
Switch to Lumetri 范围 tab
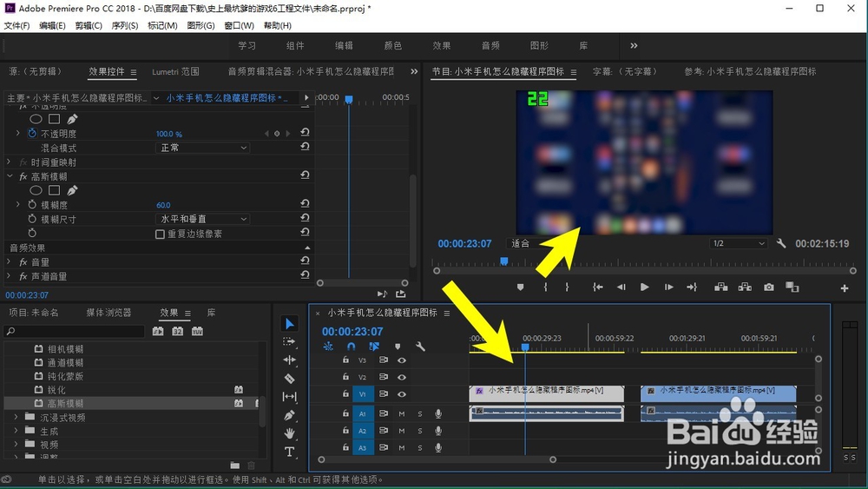(175, 71)
